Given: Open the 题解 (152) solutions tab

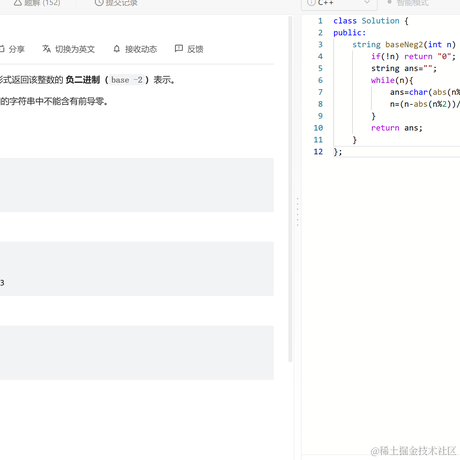Looking at the screenshot, I should [x=37, y=3].
